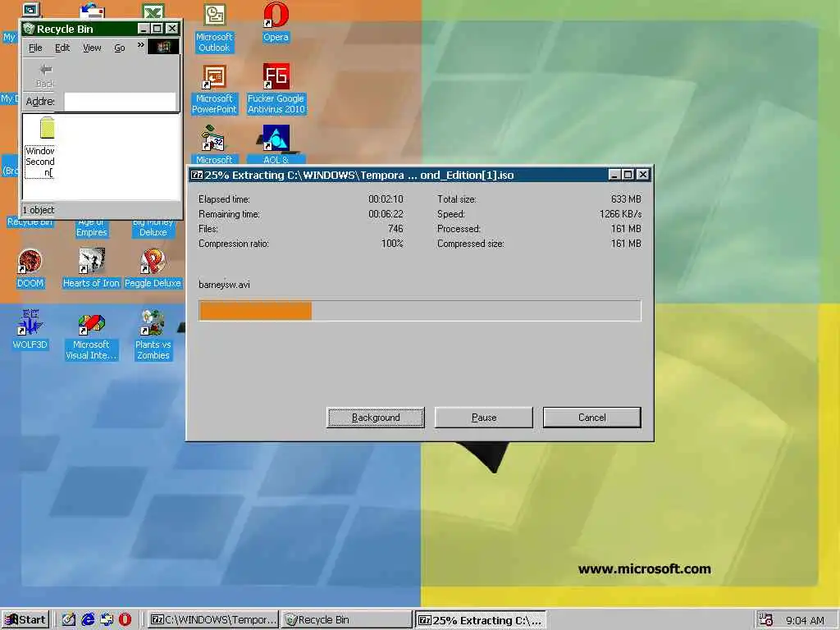Click the Task Scheduler tray icon
This screenshot has height=630, width=840.
(x=765, y=619)
